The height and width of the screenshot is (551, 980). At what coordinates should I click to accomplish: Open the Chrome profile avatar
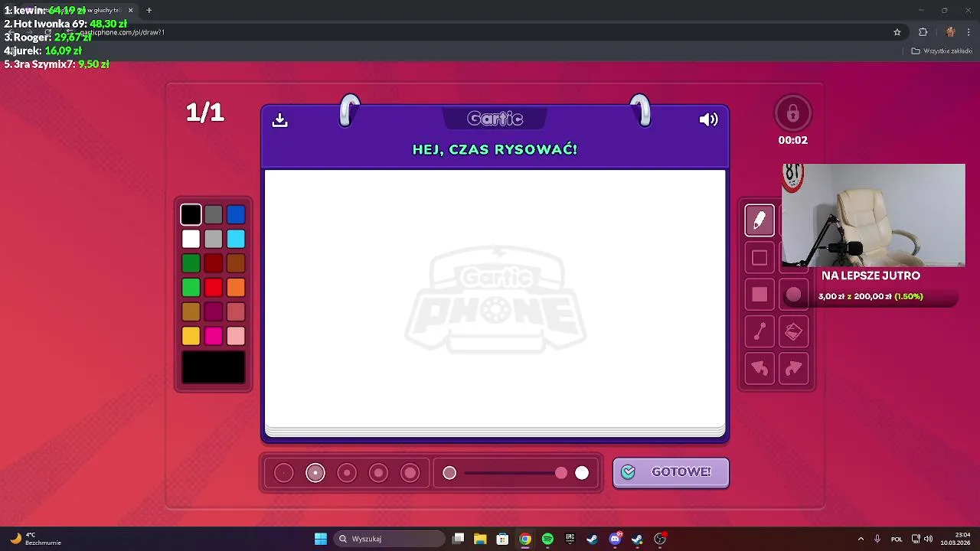(x=950, y=32)
